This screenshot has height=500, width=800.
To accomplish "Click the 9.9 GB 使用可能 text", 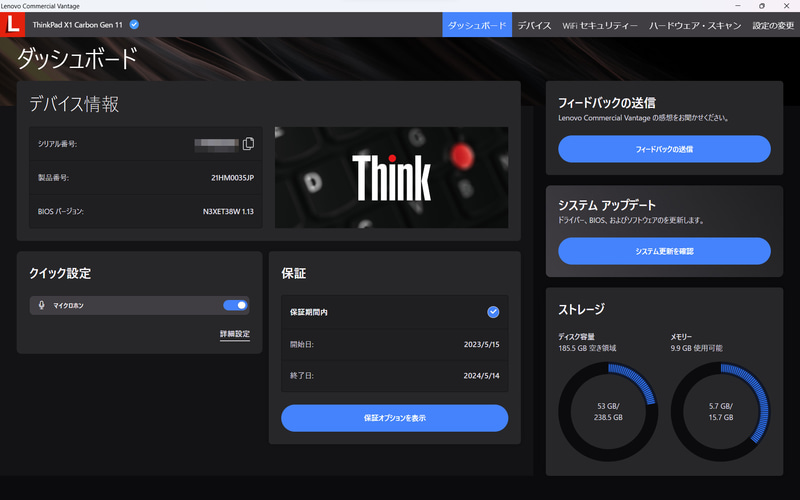I will [696, 348].
